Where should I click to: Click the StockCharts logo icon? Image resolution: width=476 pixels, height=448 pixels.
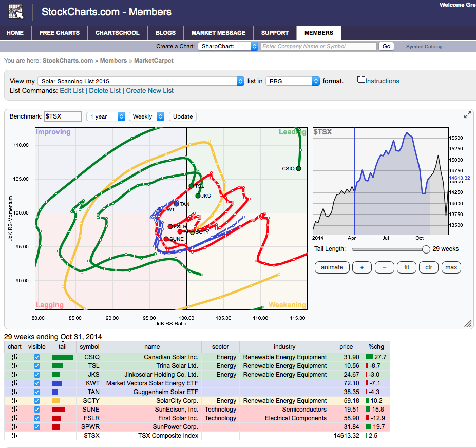16,12
